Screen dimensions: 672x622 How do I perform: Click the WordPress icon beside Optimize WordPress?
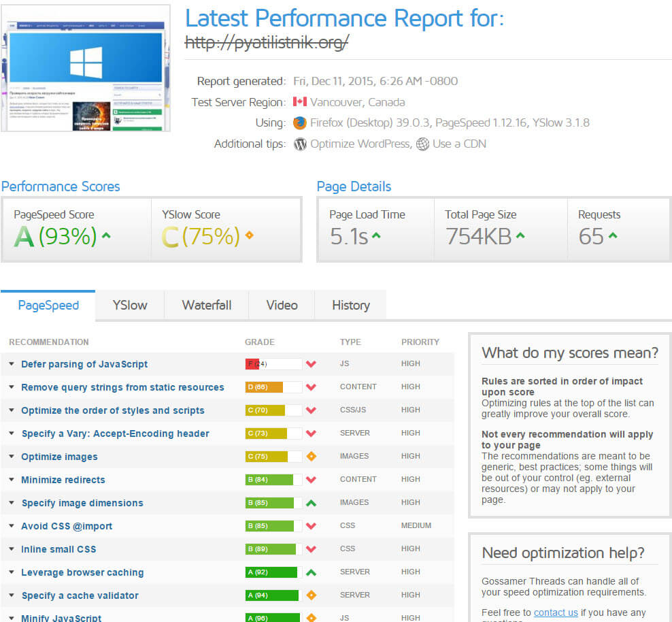point(300,144)
